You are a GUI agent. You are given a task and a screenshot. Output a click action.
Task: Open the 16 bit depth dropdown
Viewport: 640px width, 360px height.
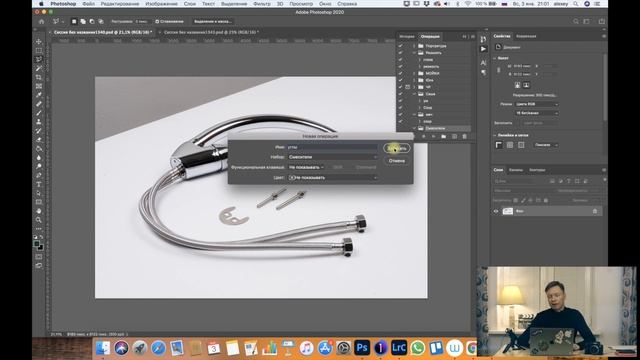pyautogui.click(x=537, y=113)
